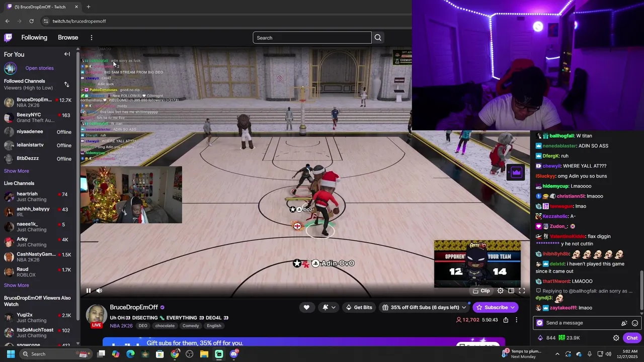Click the purple Chat send button
Image resolution: width=644 pixels, height=362 pixels.
coord(632,338)
